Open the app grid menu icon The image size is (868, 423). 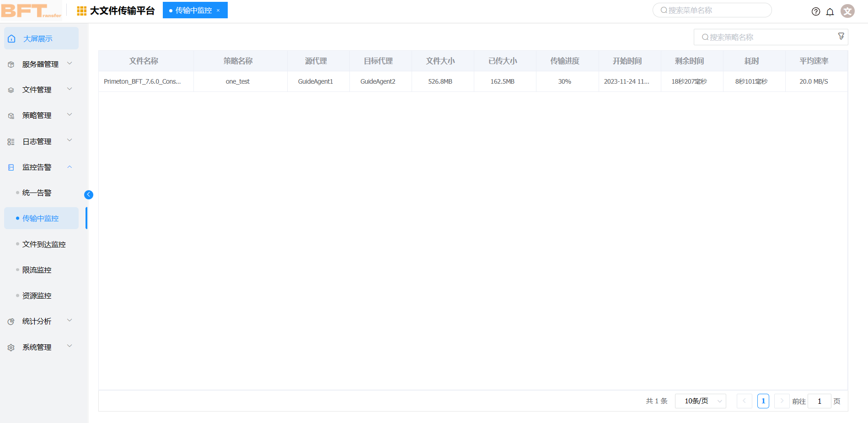(82, 11)
